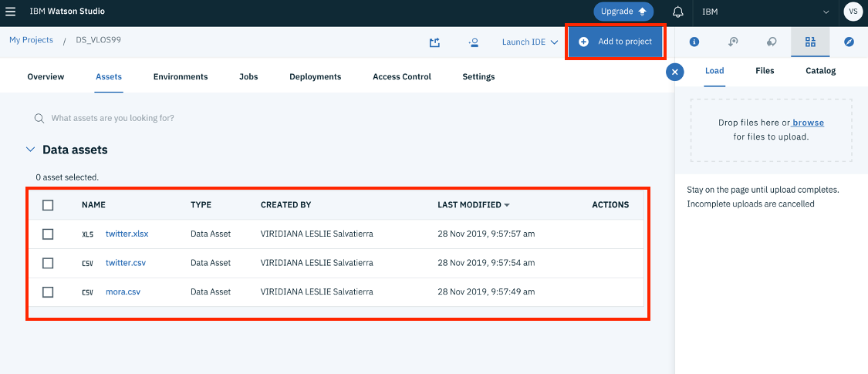868x374 pixels.
Task: Open the Deployments tab
Action: pyautogui.click(x=315, y=77)
